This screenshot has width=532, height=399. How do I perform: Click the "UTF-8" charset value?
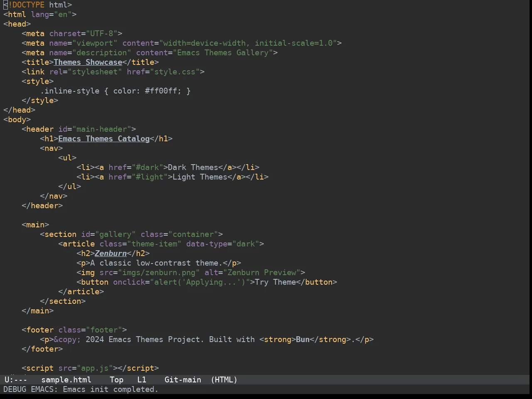pos(101,34)
